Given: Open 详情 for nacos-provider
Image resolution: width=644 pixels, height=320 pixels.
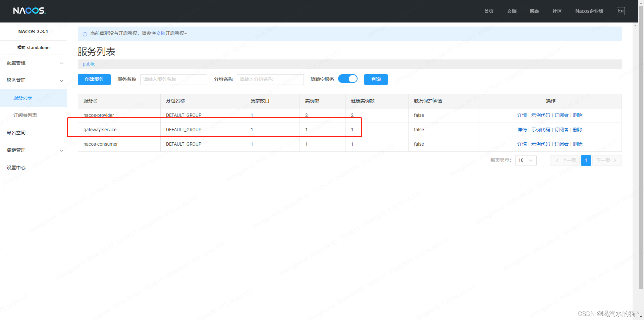Looking at the screenshot, I should tap(522, 115).
